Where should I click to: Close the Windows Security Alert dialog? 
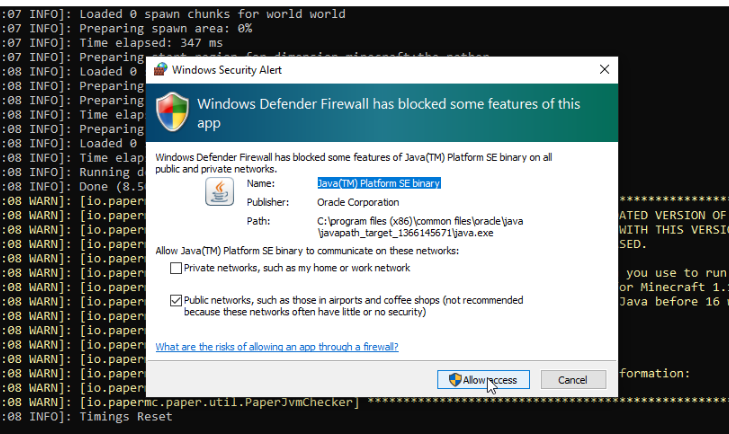coord(604,70)
